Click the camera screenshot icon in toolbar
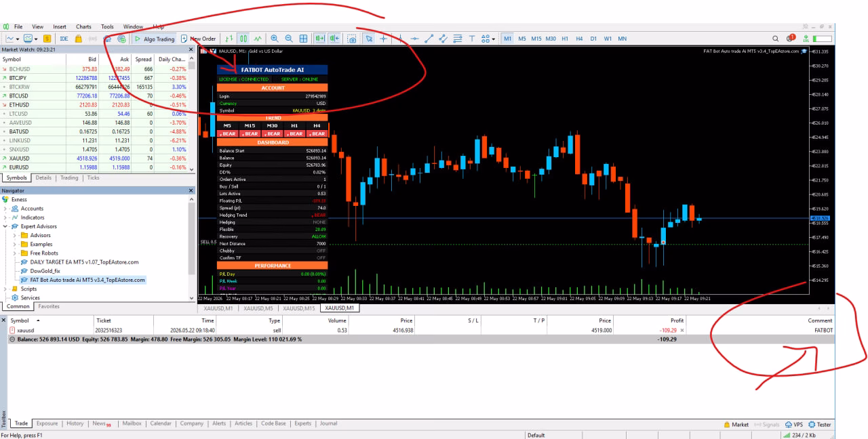This screenshot has width=868, height=439. (352, 39)
